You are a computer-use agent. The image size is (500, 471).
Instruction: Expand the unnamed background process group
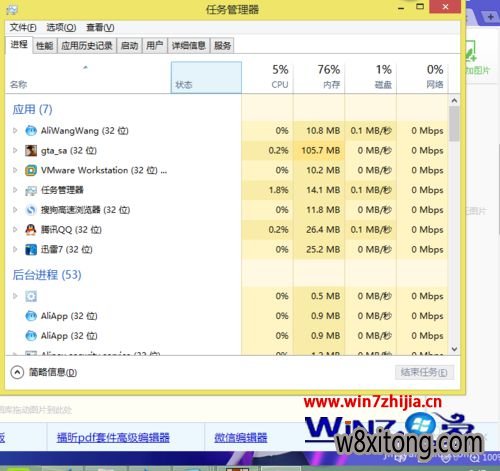pos(15,296)
